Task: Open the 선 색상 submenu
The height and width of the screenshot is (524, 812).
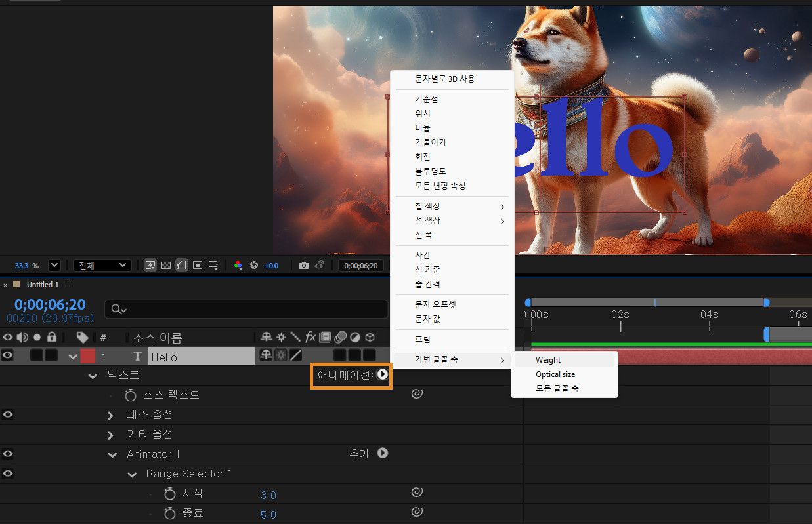Action: 451,220
